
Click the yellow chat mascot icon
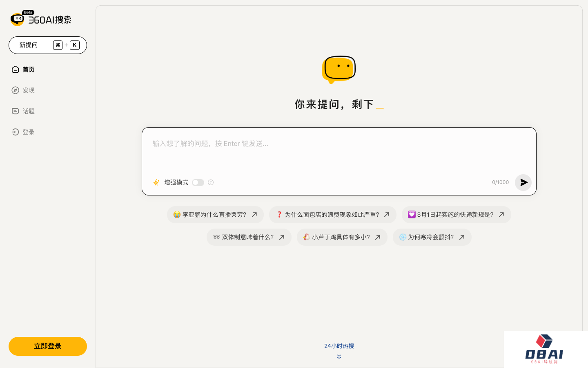[339, 69]
